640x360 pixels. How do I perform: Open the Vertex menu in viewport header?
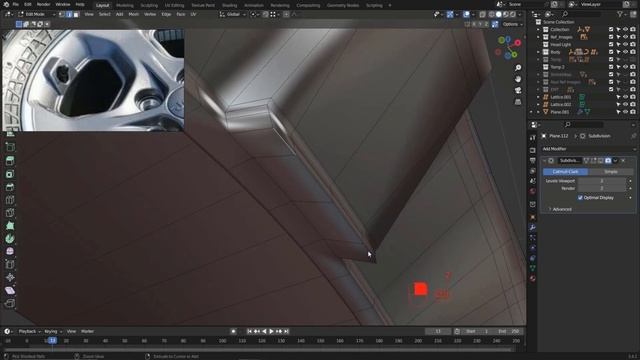point(150,14)
